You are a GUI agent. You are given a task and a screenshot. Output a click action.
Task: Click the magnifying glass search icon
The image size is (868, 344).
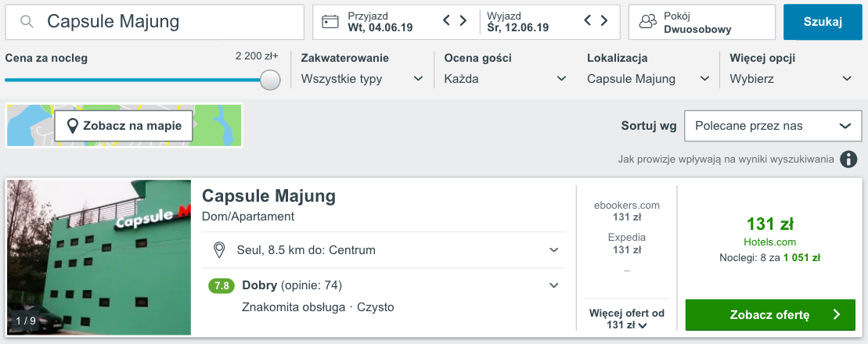tap(27, 22)
